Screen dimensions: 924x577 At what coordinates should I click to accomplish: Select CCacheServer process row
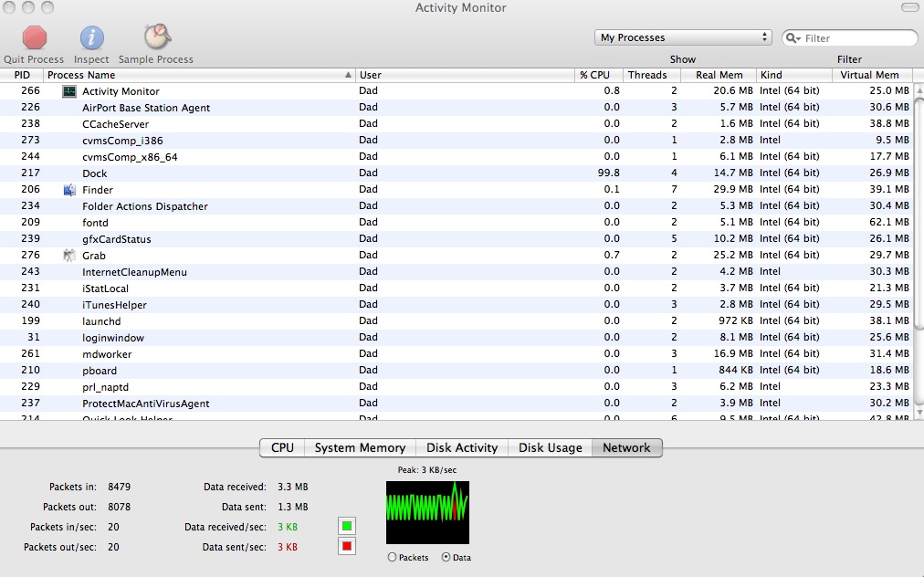tap(457, 124)
